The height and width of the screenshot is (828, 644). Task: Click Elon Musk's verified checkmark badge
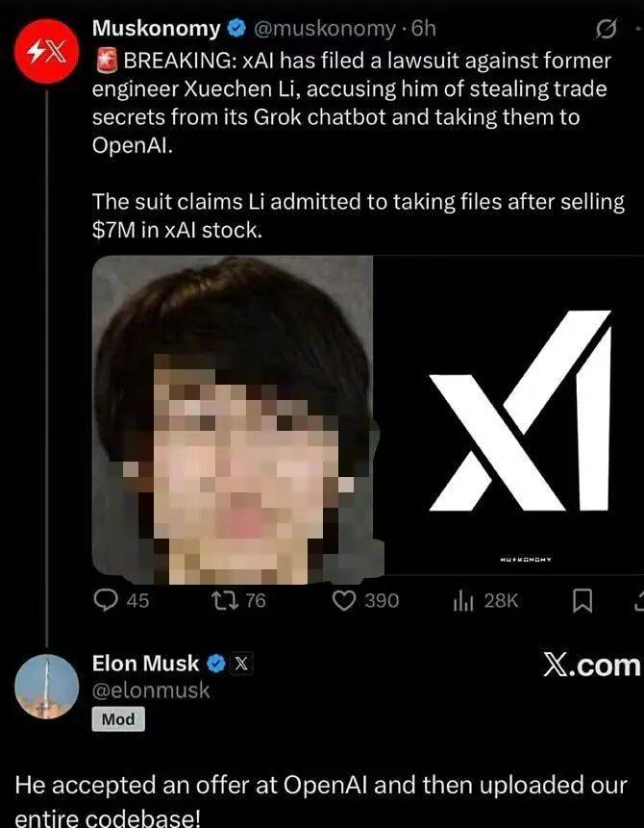tap(215, 664)
